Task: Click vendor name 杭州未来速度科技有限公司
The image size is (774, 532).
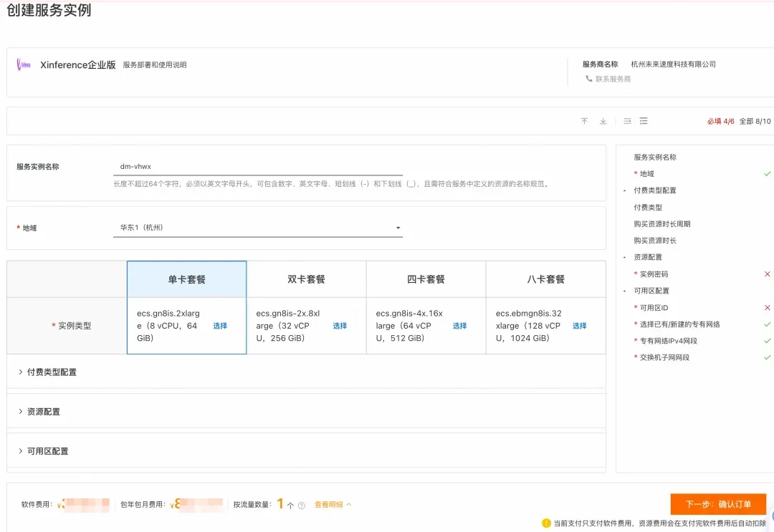Action: click(673, 64)
